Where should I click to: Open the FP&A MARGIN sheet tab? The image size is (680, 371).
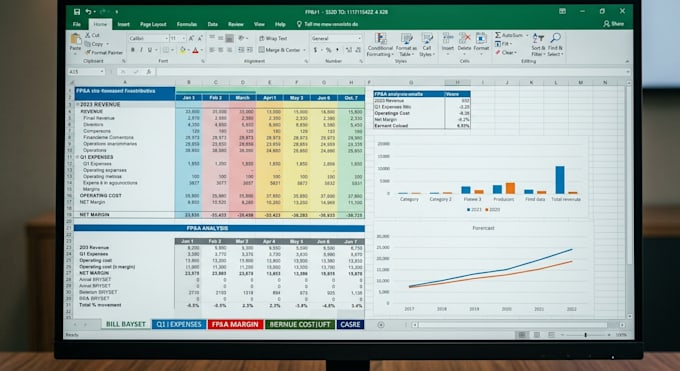click(235, 325)
